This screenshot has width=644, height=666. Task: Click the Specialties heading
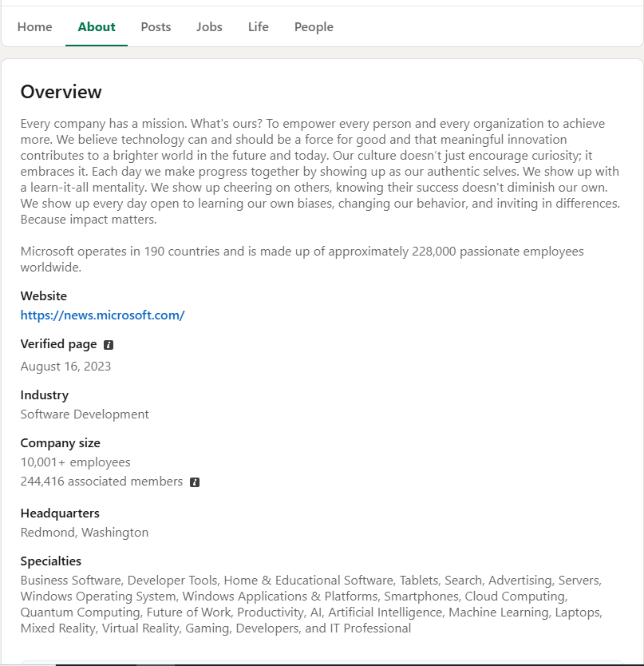(x=51, y=561)
